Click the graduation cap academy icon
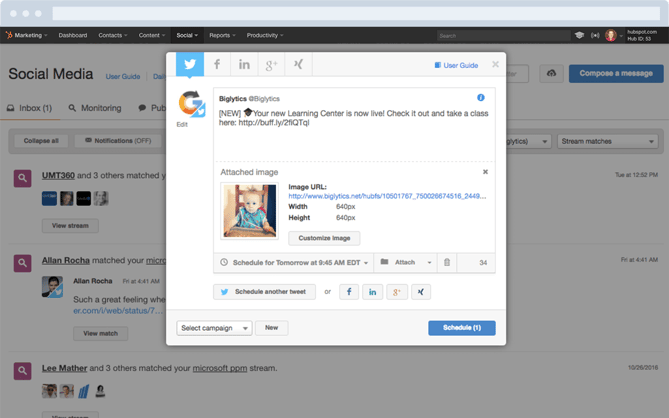 [579, 35]
